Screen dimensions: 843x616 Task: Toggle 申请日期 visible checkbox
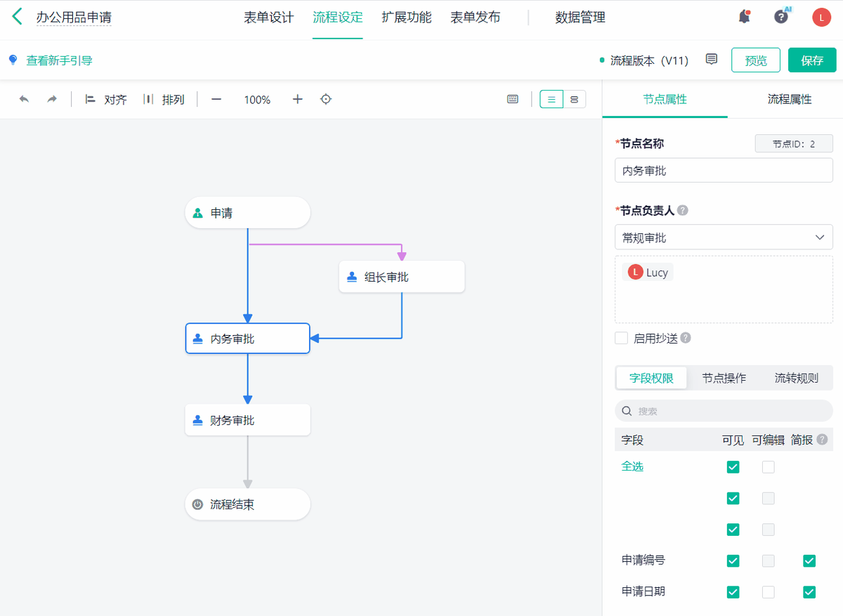tap(733, 592)
